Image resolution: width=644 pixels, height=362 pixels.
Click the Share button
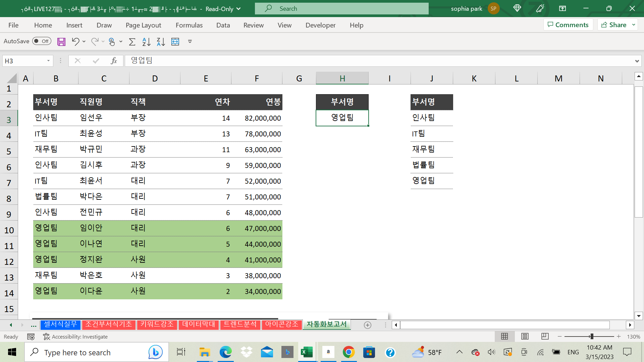(614, 25)
